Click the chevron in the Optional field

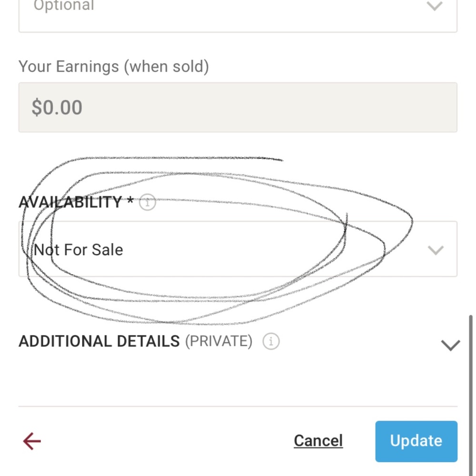(x=435, y=7)
